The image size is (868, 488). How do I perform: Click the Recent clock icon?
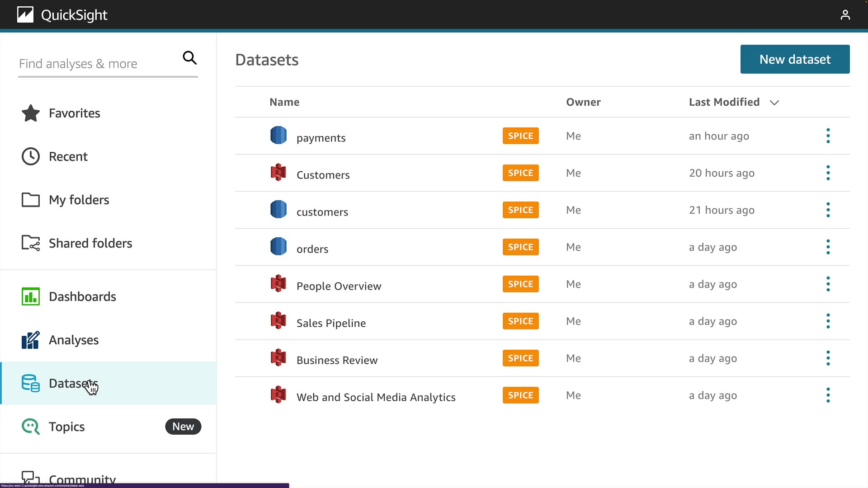click(x=31, y=156)
